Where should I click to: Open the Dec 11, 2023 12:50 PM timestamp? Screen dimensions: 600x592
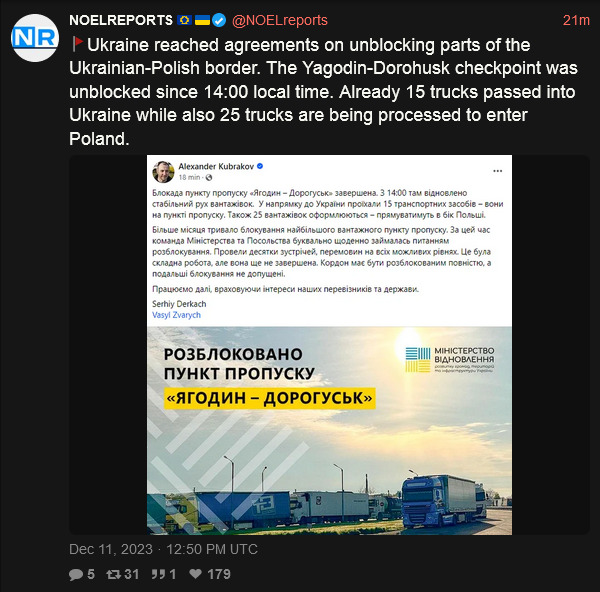pos(163,549)
